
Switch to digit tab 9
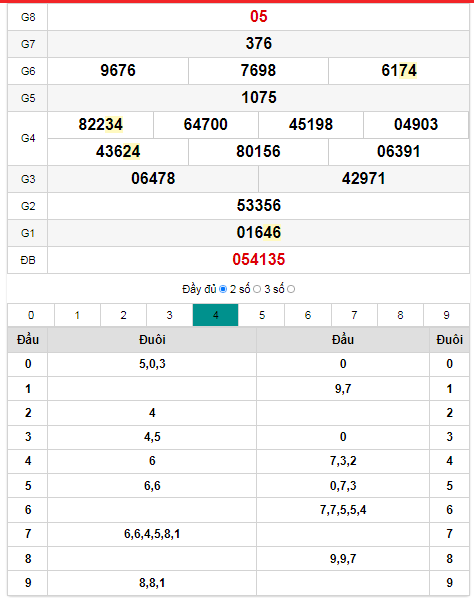tap(447, 315)
